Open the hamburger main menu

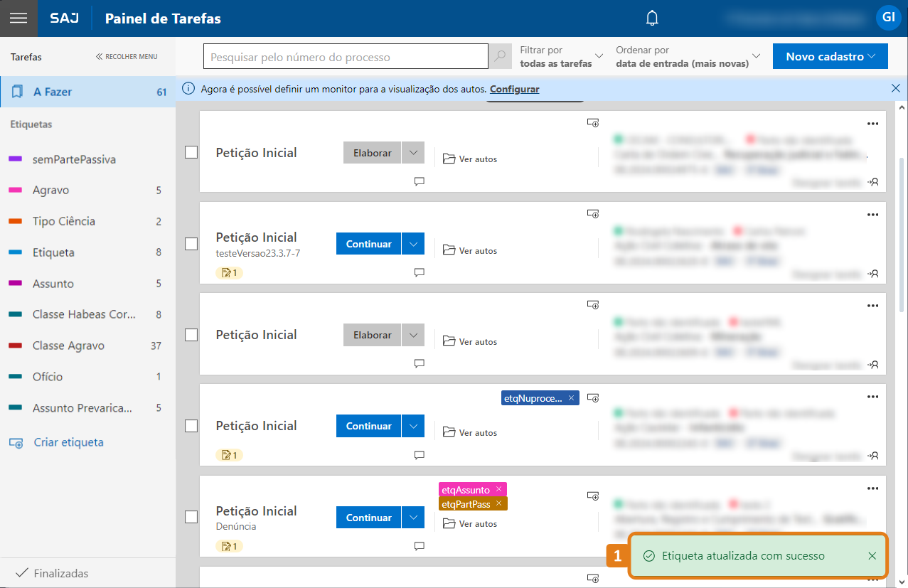[x=18, y=18]
